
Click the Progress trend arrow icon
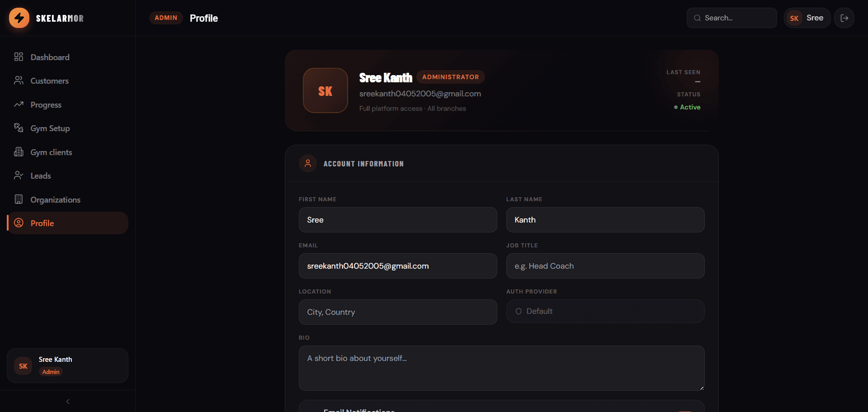click(19, 104)
